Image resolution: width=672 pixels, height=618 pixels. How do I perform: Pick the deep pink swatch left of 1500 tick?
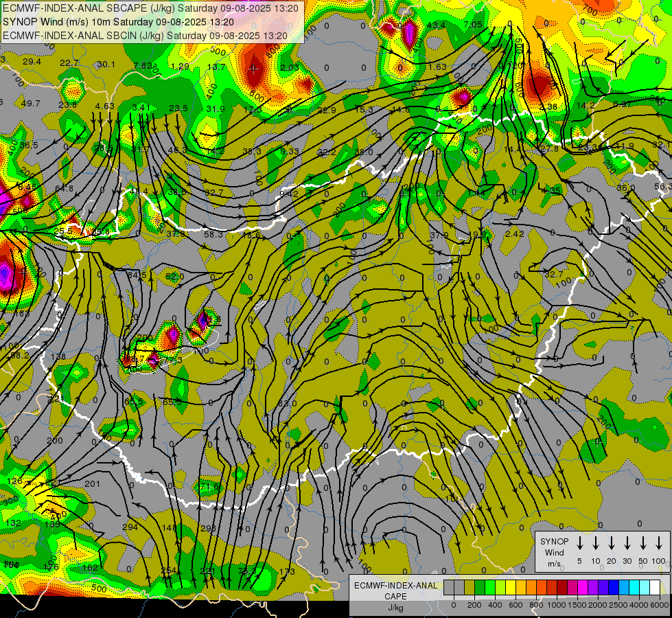[x=572, y=587]
